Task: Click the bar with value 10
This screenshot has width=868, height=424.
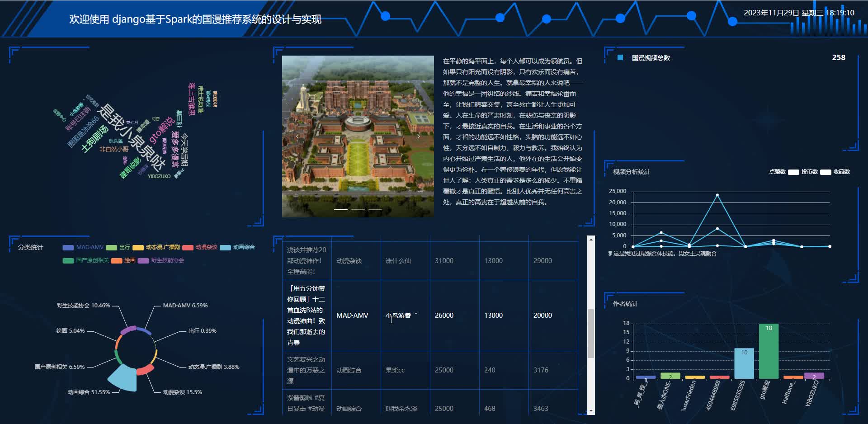Action: [x=744, y=363]
